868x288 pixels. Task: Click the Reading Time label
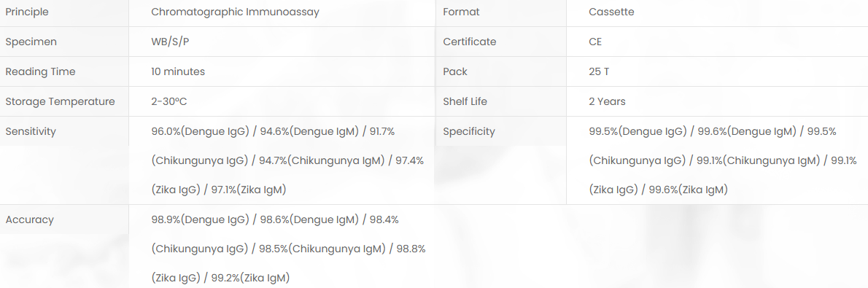coord(40,71)
